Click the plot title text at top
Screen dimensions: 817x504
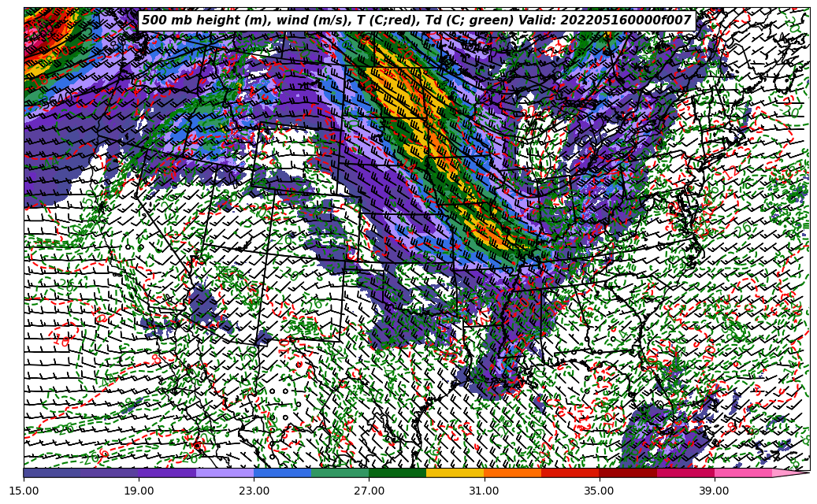coord(416,20)
